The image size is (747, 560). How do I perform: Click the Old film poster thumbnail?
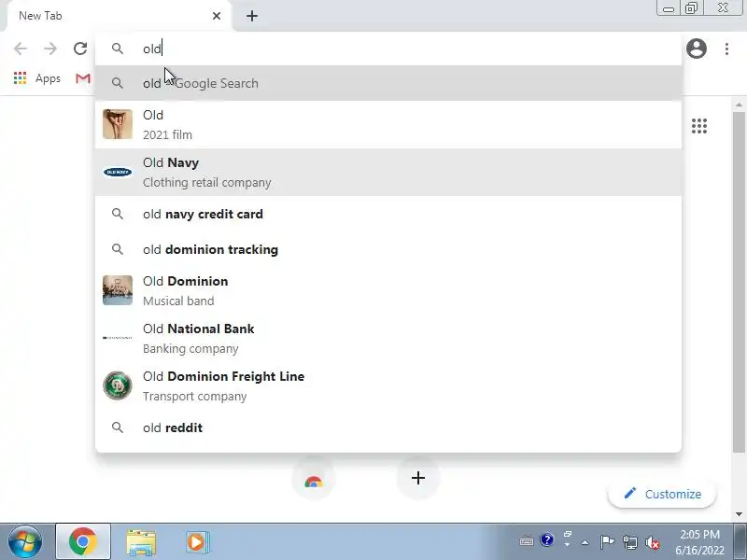click(x=118, y=124)
